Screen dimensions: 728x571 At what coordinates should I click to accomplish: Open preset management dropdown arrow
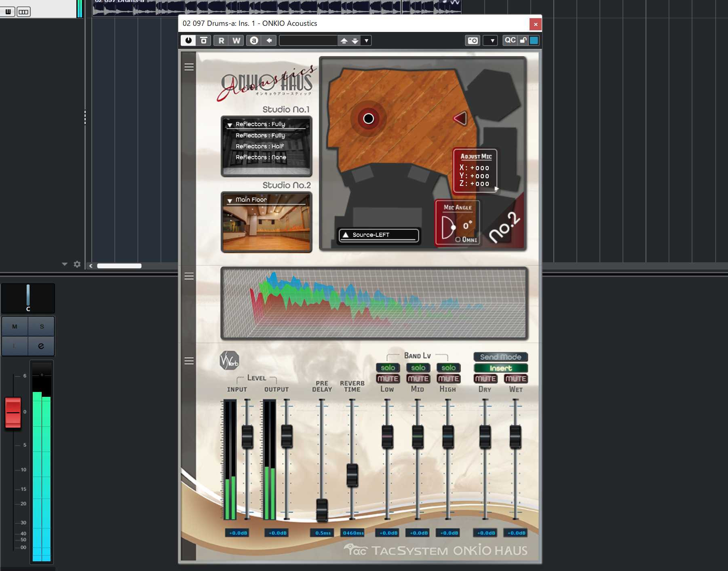point(366,40)
